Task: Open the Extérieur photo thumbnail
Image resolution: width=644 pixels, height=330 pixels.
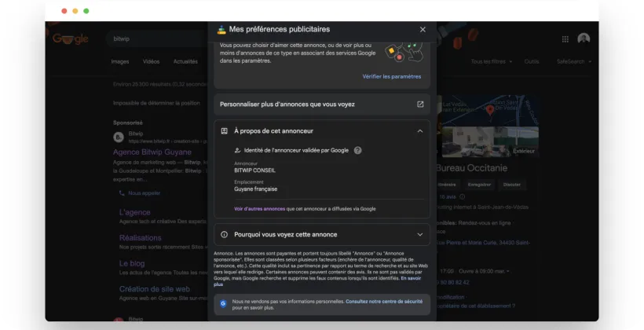Action: click(x=490, y=141)
